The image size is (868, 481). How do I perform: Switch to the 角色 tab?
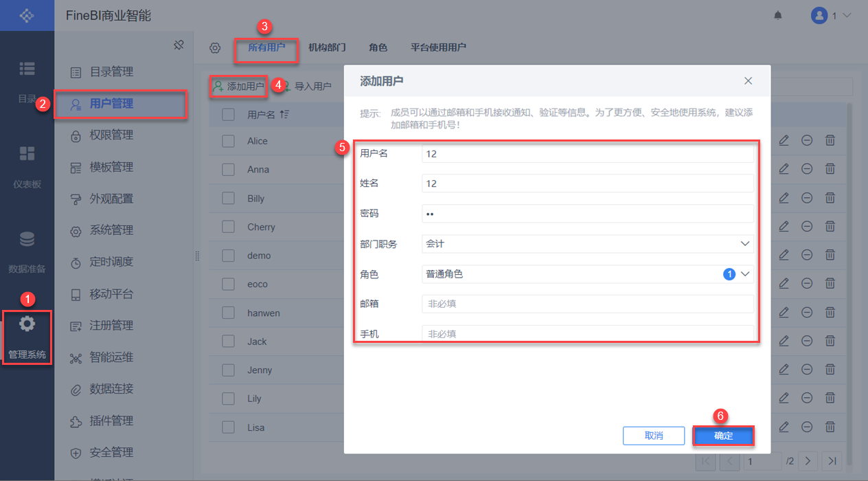point(378,47)
